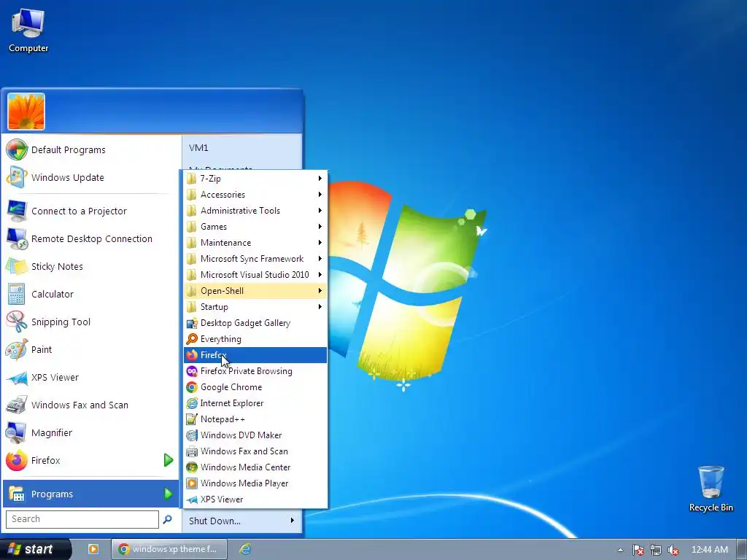Viewport: 747px width, 560px height.
Task: Open Windows Fax and Scan in left column
Action: [90, 405]
